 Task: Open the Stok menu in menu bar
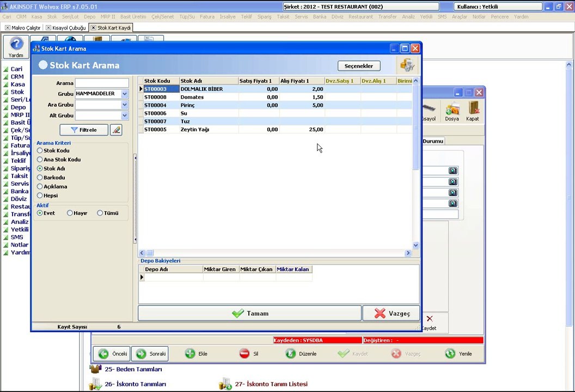(52, 16)
